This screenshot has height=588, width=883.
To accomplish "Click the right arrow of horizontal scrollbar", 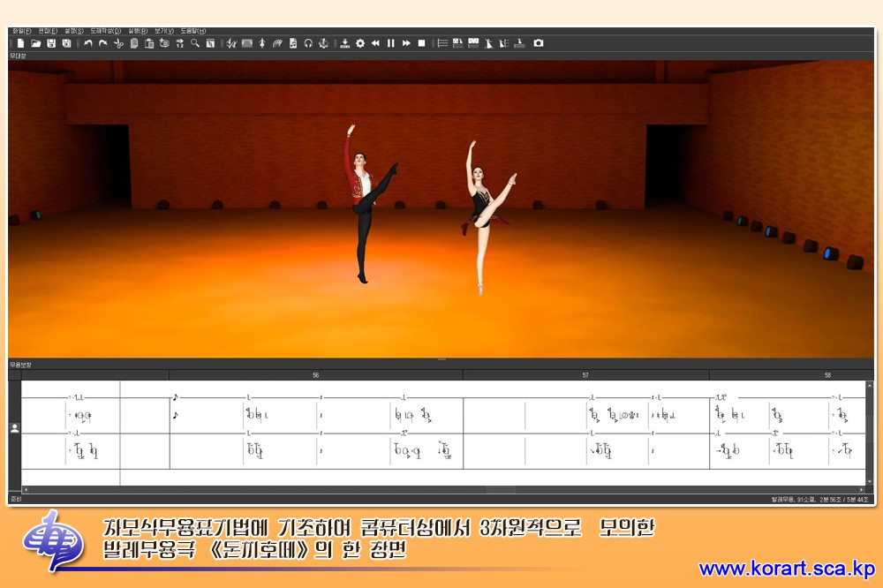I will [x=862, y=490].
